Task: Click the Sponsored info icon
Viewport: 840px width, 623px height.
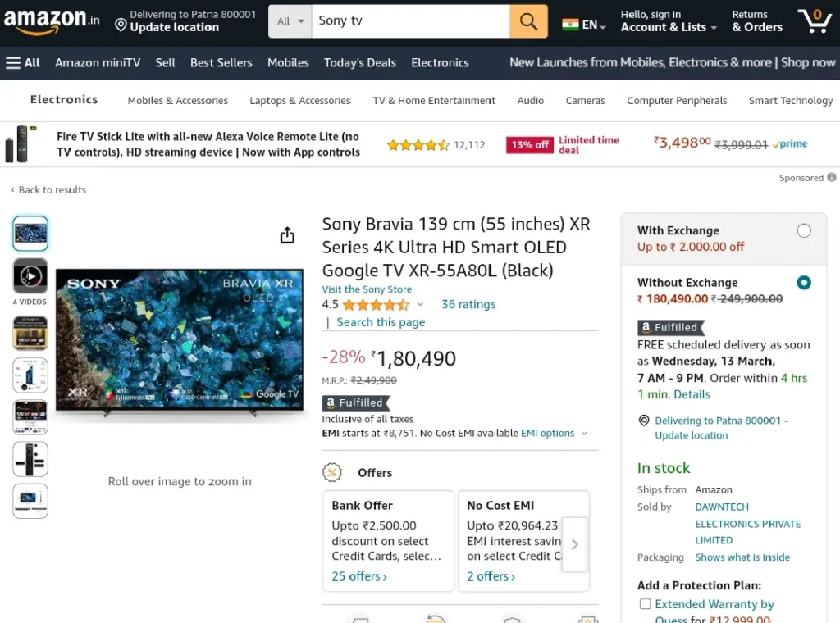Action: (831, 177)
